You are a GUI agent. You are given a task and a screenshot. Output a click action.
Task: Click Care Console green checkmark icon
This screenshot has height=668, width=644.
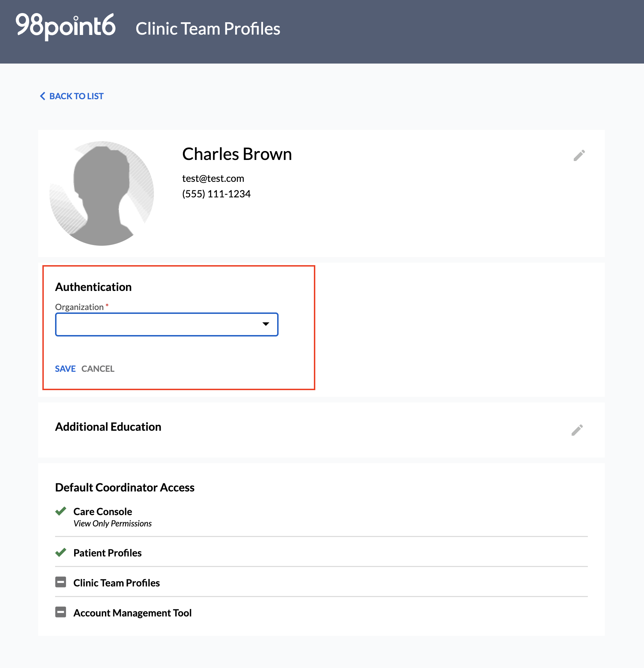coord(61,511)
